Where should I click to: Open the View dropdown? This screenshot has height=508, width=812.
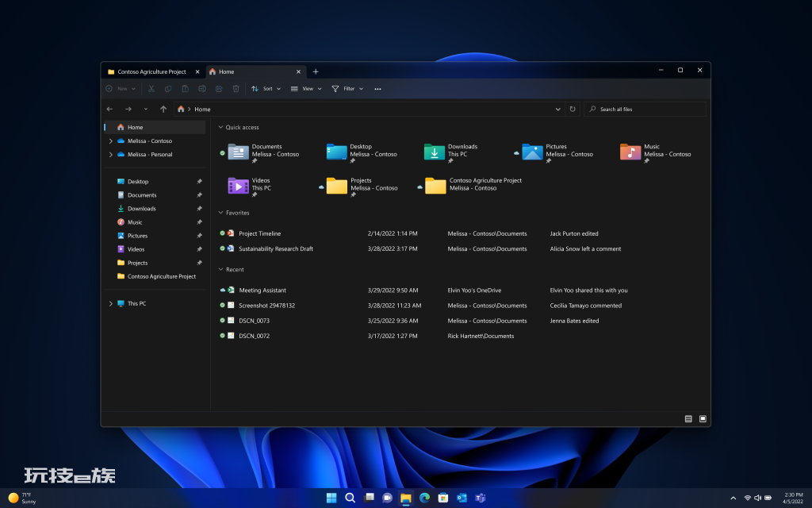click(306, 89)
